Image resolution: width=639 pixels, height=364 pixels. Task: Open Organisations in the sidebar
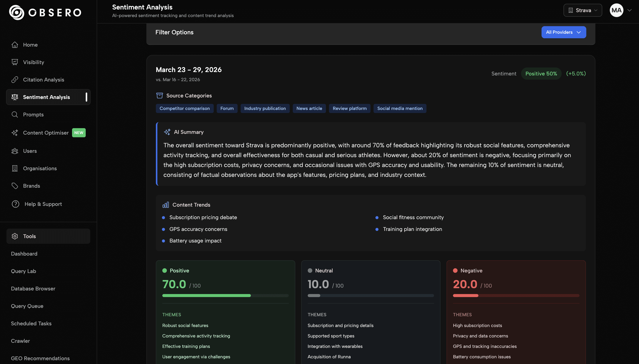[40, 169]
